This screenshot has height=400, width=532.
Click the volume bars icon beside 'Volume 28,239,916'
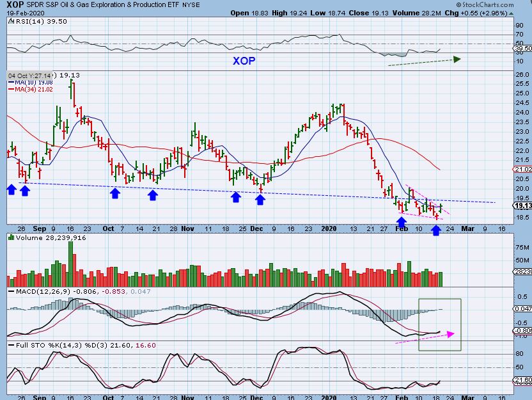pos(11,237)
